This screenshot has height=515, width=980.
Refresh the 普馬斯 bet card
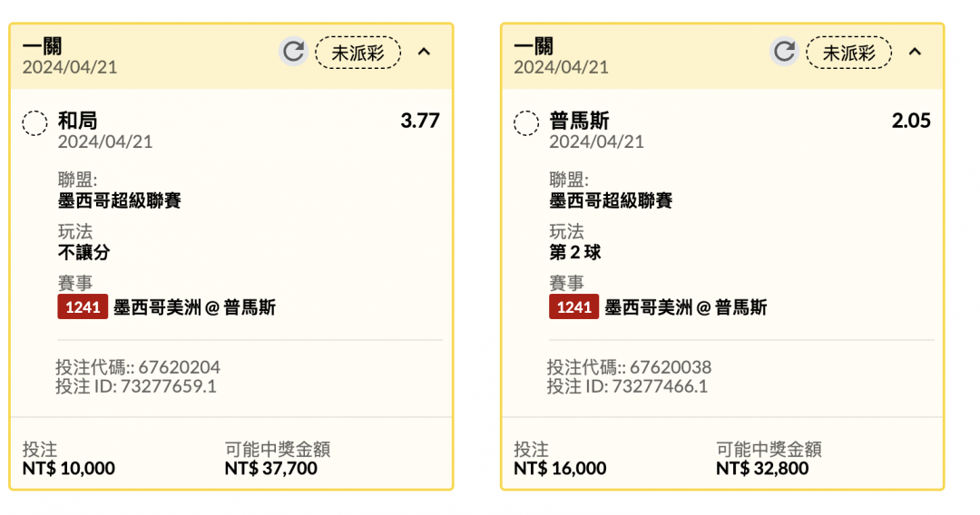click(784, 52)
